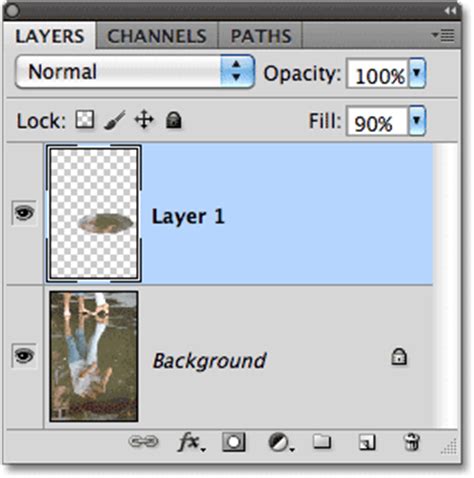Screen dimensions: 474x478
Task: Create new fill or adjustment layer
Action: pos(281,442)
